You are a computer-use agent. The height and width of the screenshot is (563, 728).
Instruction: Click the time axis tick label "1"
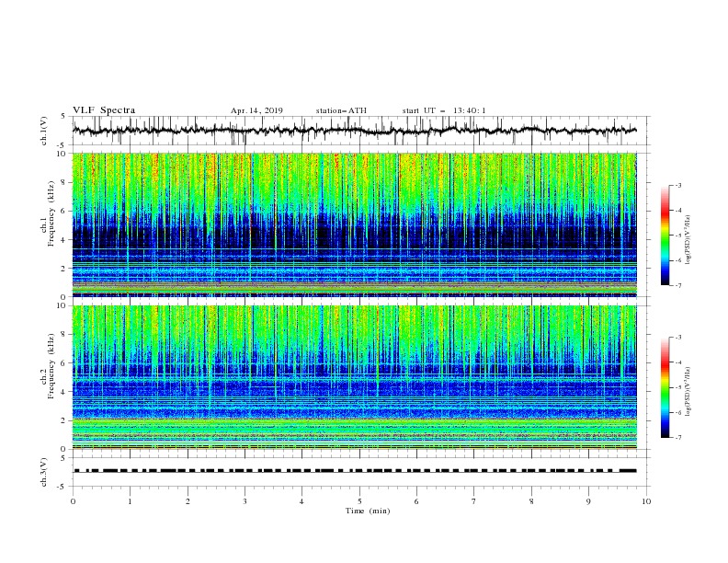pos(130,501)
